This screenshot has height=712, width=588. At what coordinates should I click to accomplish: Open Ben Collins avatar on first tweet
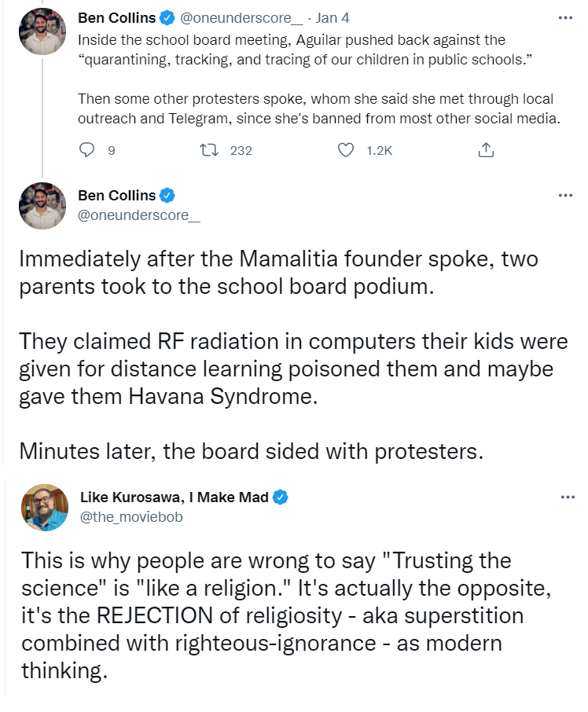[x=43, y=31]
